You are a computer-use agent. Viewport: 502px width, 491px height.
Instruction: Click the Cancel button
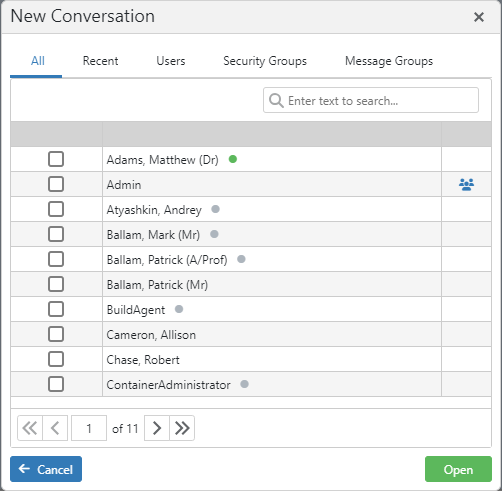click(46, 469)
